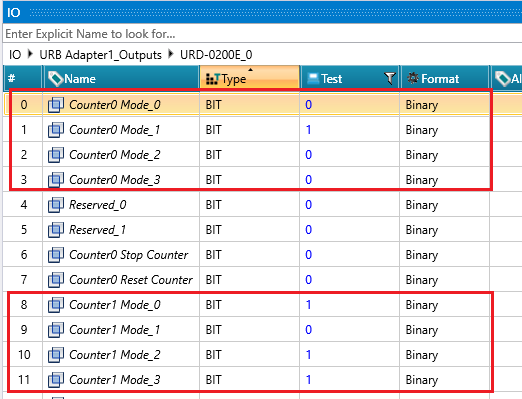Open Format dropdown for Counter0 Mode_1
The image size is (522, 399).
coord(445,130)
